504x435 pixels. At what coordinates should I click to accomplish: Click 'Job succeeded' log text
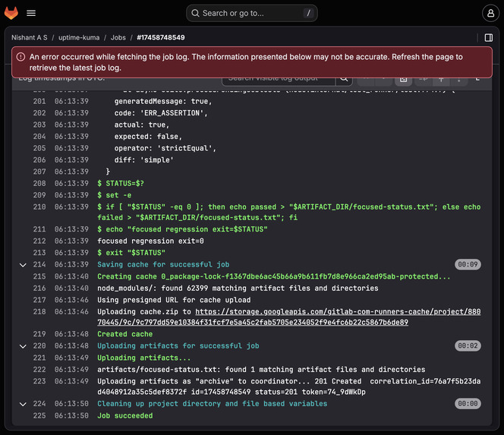[125, 416]
